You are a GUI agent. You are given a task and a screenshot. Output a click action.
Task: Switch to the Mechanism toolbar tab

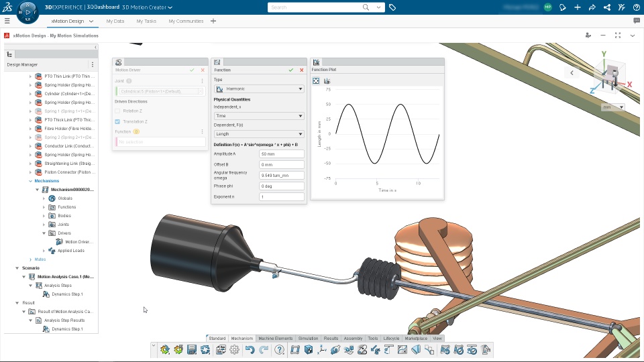tap(242, 338)
